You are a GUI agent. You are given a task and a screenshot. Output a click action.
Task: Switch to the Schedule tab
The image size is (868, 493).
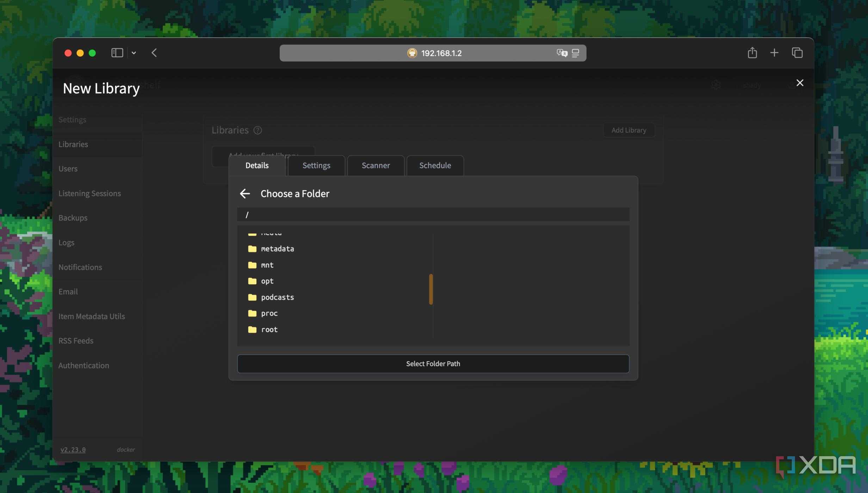[x=435, y=166]
